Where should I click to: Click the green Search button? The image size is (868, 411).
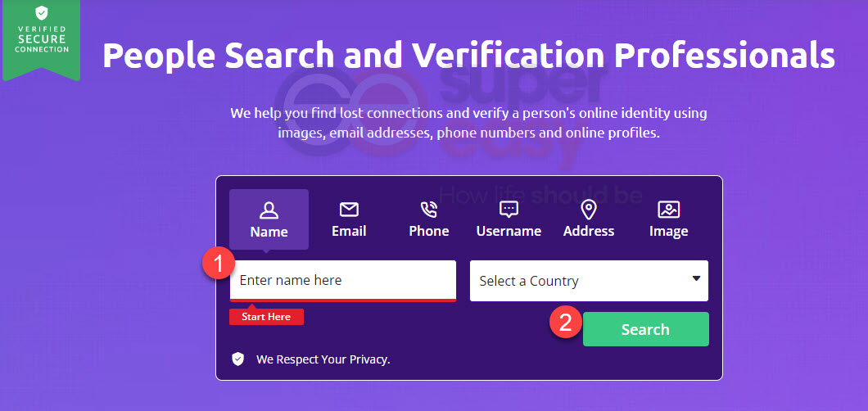coord(645,329)
